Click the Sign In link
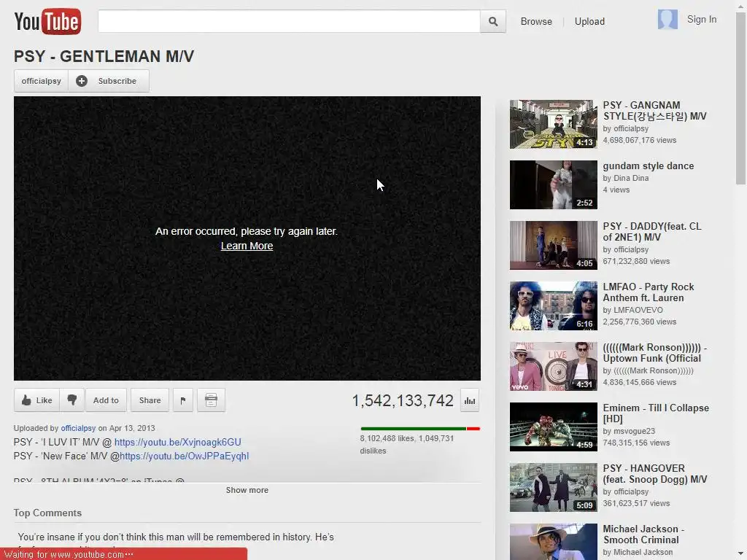This screenshot has height=560, width=747. 701,20
